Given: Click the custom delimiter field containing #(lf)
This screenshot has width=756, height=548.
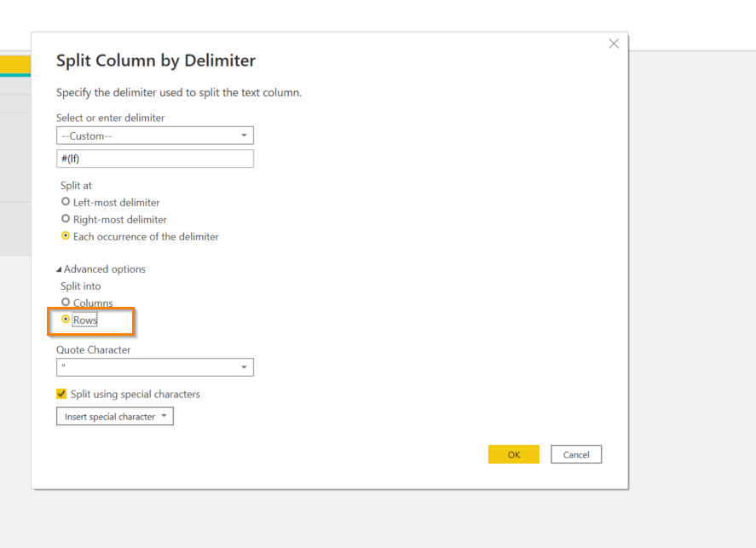Looking at the screenshot, I should pos(155,159).
